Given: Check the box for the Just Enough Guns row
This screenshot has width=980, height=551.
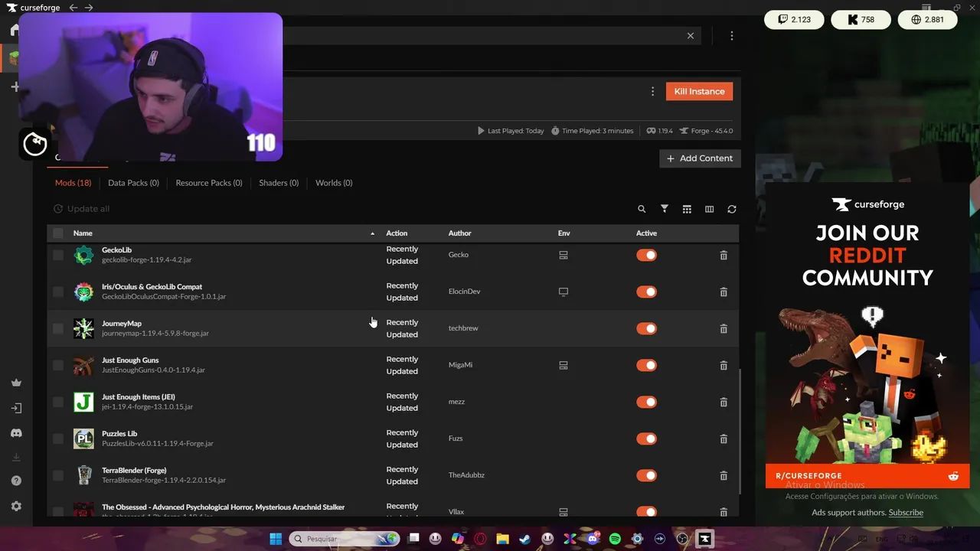Looking at the screenshot, I should pos(58,365).
